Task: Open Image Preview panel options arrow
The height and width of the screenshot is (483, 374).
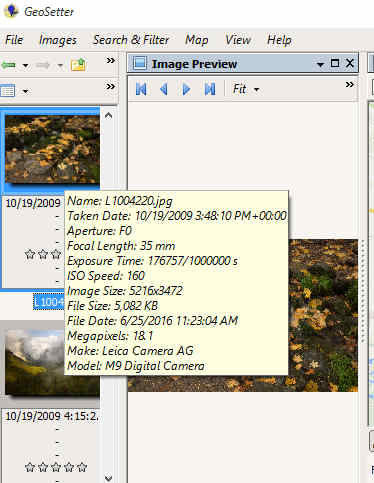Action: 320,64
